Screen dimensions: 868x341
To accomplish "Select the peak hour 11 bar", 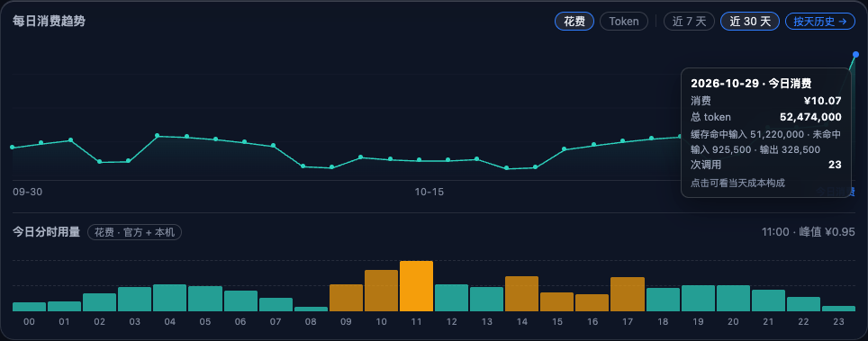I will point(416,286).
